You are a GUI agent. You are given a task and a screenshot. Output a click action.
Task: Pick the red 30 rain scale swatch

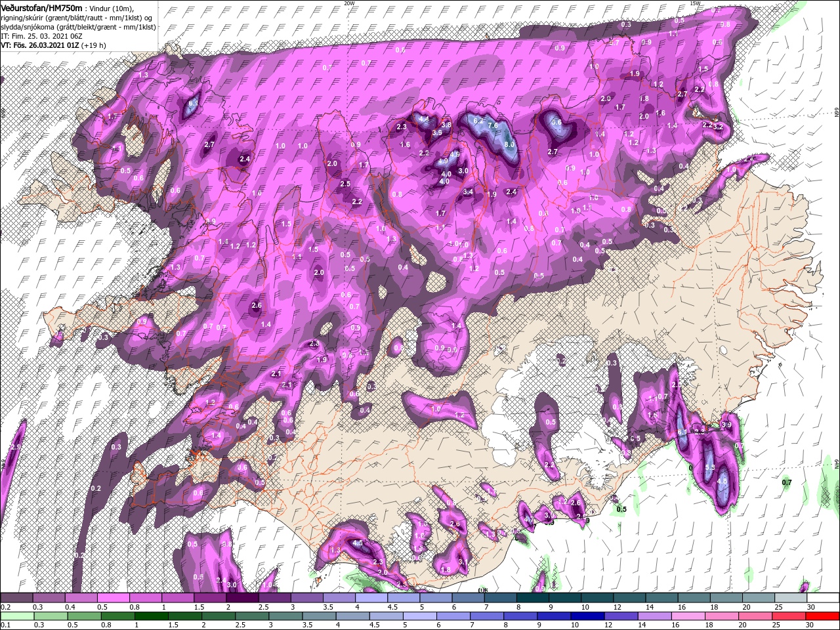[x=823, y=616]
